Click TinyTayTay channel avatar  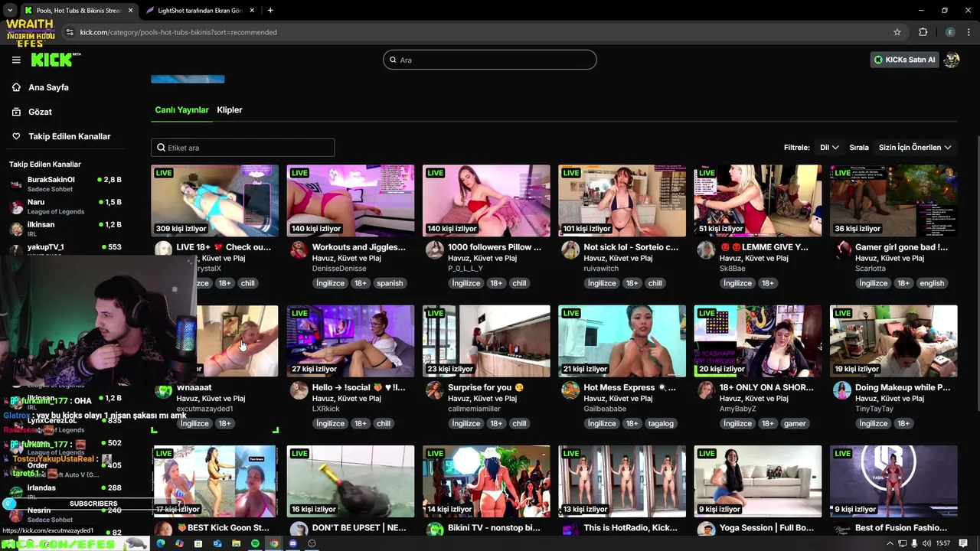click(x=842, y=390)
